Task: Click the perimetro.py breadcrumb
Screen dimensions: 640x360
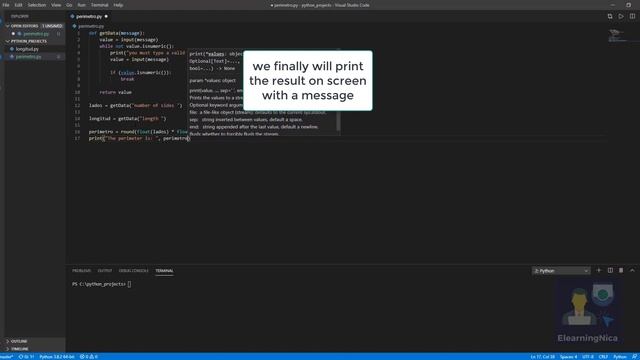Action: click(x=91, y=26)
